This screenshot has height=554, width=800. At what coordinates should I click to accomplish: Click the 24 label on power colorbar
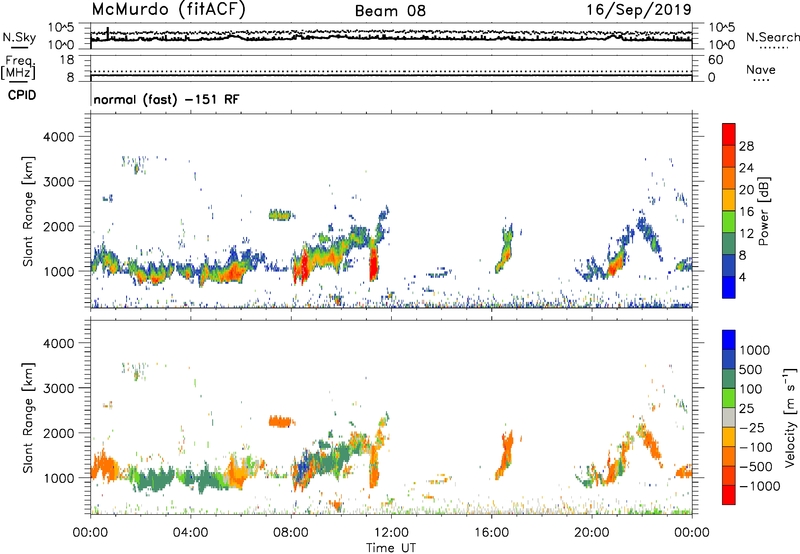click(x=746, y=168)
